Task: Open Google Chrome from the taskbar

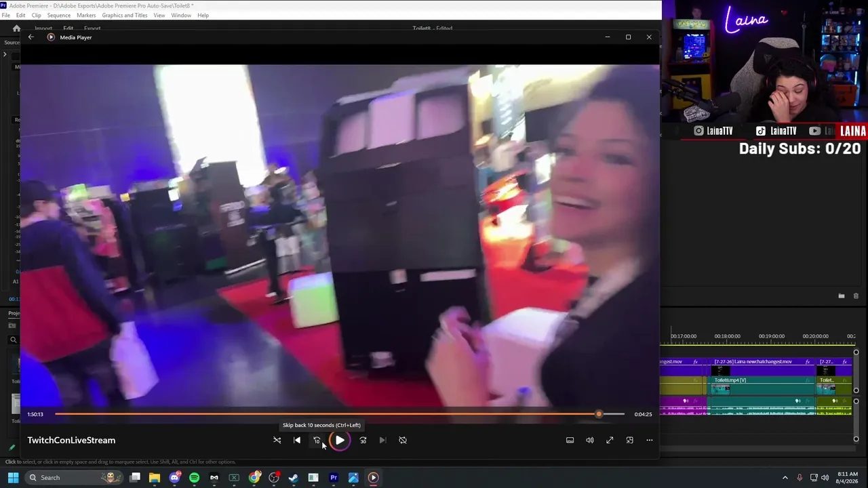Action: coord(254,478)
